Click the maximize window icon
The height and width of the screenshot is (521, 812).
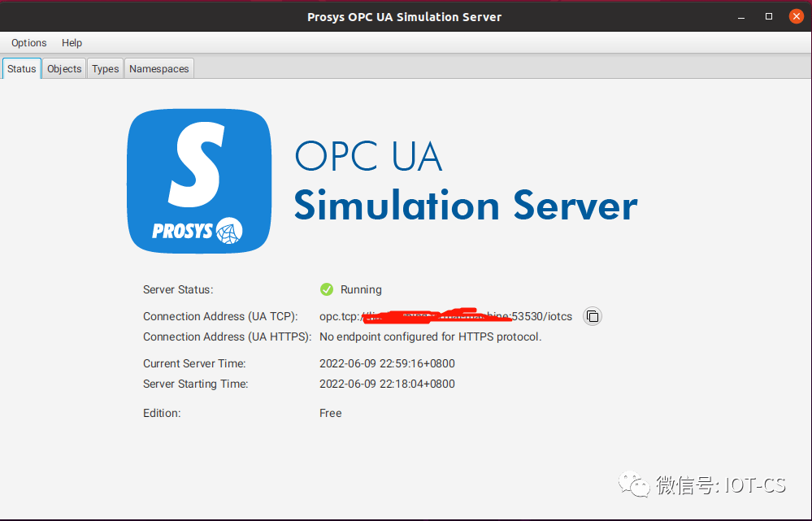coord(767,15)
